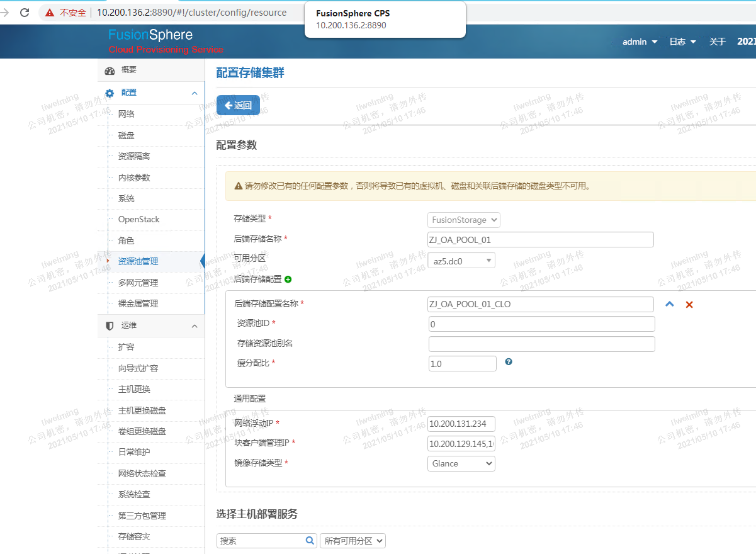Viewport: 756px width, 554px height.
Task: Select 网络状态检查 in the sidebar
Action: (x=142, y=473)
